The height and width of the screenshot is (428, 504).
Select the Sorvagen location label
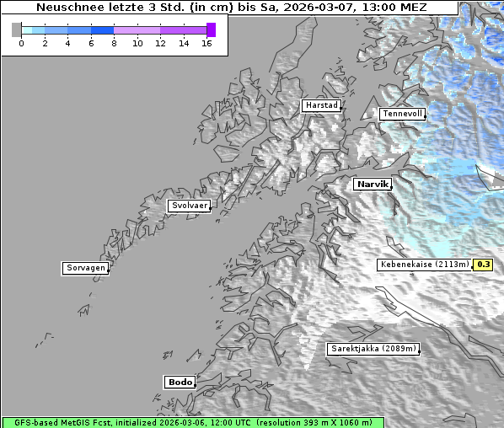(85, 268)
